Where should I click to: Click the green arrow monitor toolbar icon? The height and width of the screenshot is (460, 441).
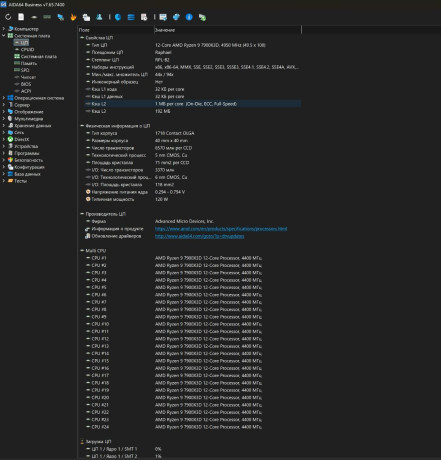(x=202, y=17)
